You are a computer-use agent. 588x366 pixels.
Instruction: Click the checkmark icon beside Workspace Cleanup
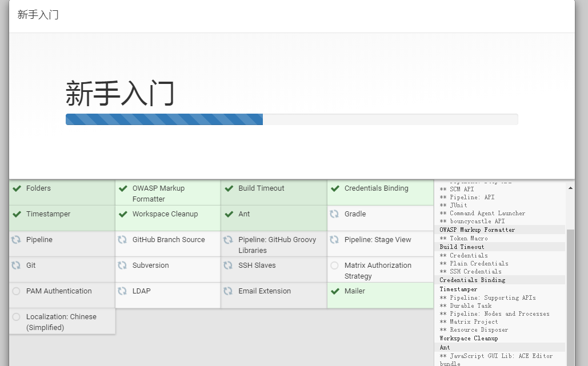(123, 214)
